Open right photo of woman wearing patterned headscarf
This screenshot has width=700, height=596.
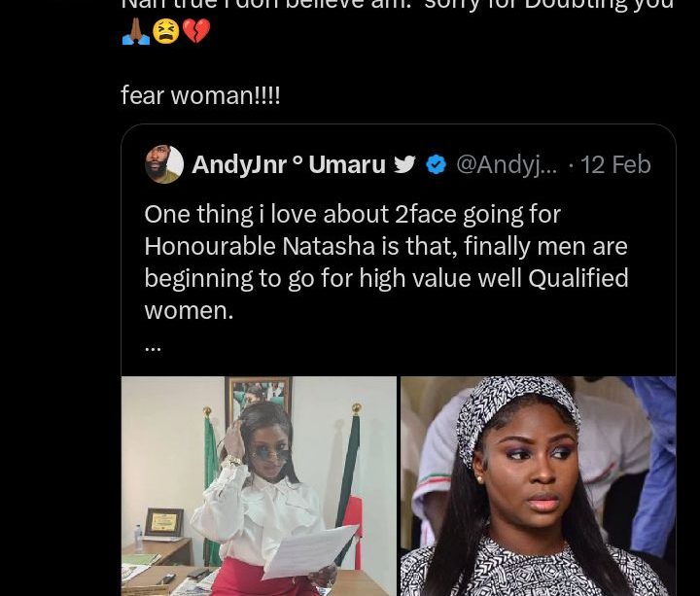coord(538,485)
